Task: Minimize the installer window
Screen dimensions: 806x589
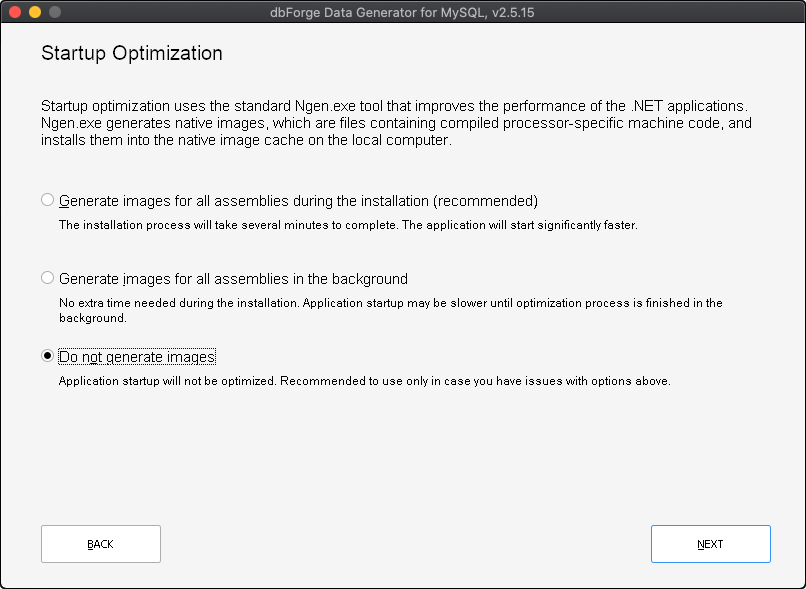Action: [x=36, y=12]
